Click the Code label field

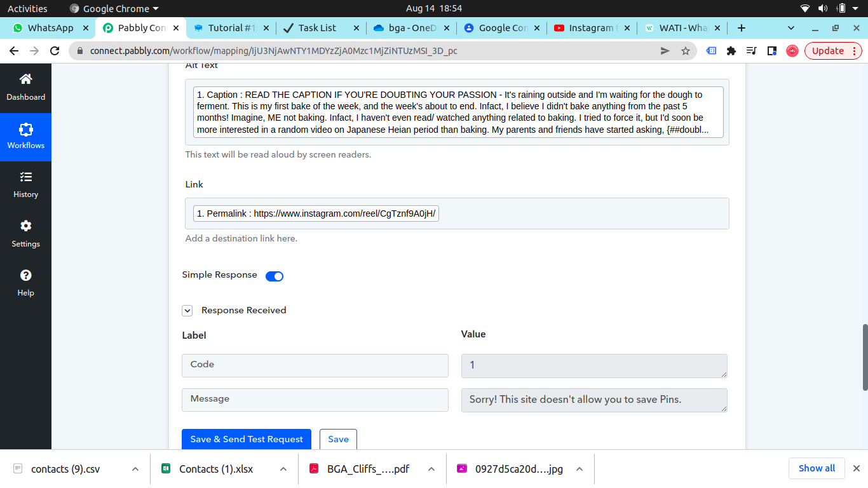tap(315, 365)
